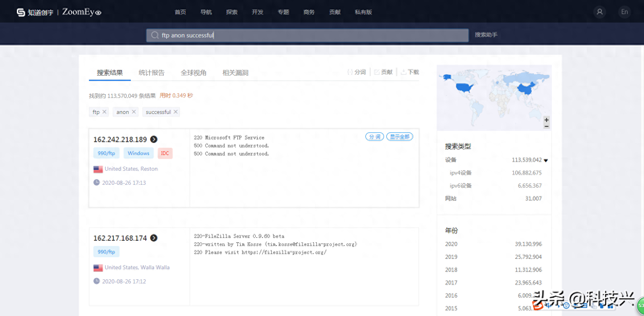Screen dimensions: 644x316
Task: Click '220-FileZilla Server 0.9.60 beta' text
Action: [239, 236]
